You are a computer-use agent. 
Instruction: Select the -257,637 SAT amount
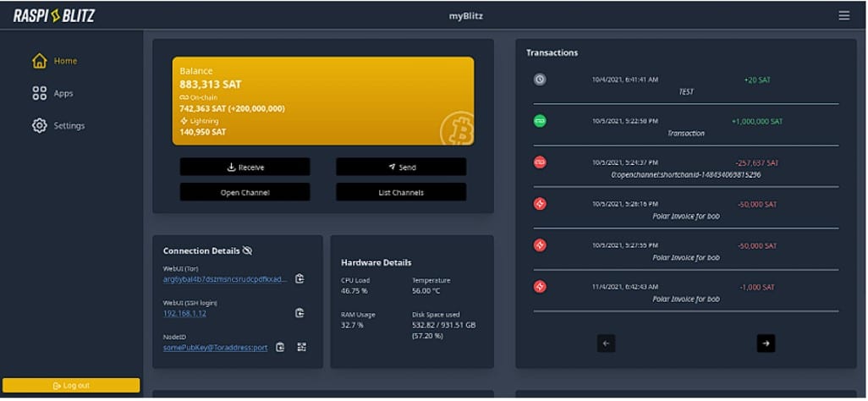(x=756, y=162)
